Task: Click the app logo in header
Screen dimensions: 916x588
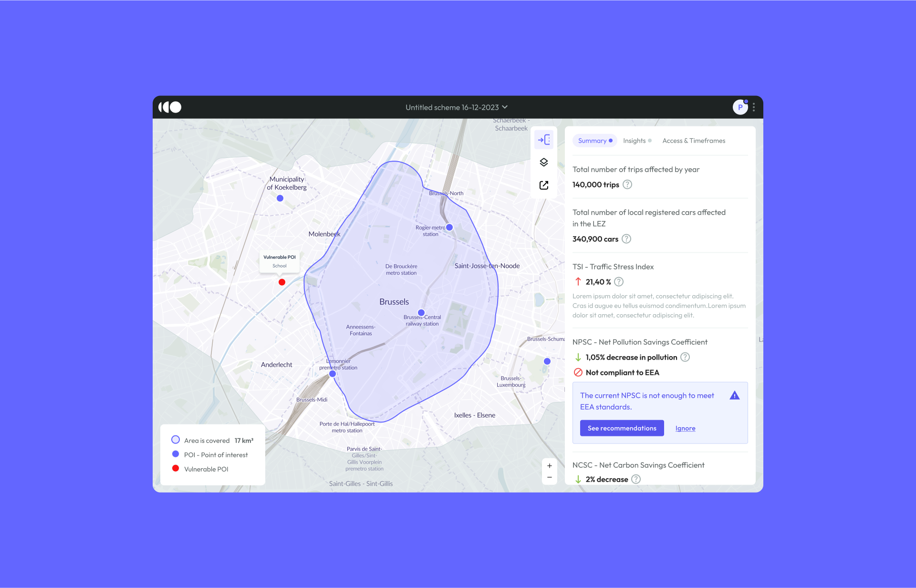Action: point(170,107)
